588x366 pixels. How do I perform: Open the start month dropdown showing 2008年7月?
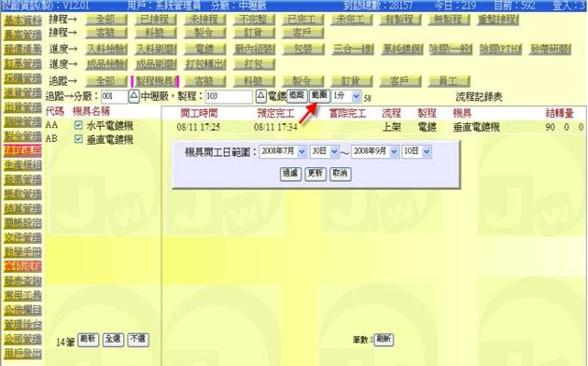pyautogui.click(x=301, y=151)
